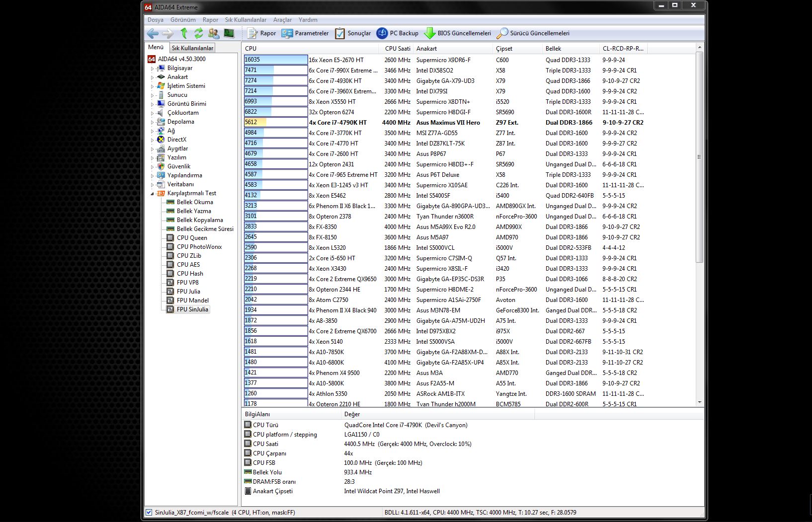Open the Görünüm menu
This screenshot has height=522, width=812.
pyautogui.click(x=183, y=20)
